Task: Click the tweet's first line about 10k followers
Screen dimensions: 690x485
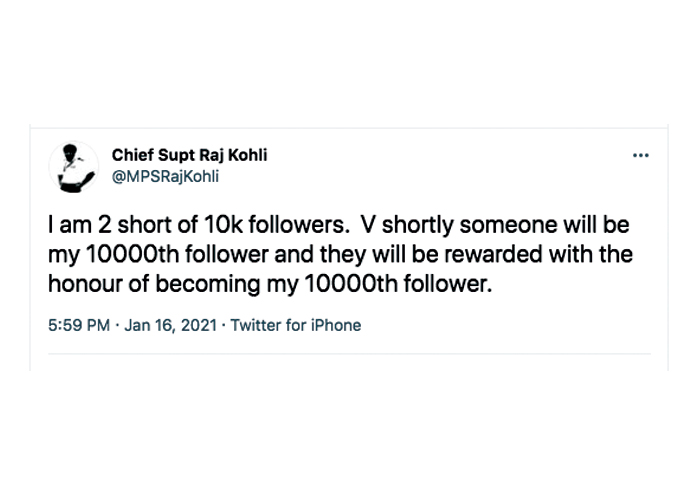Action: (x=339, y=225)
